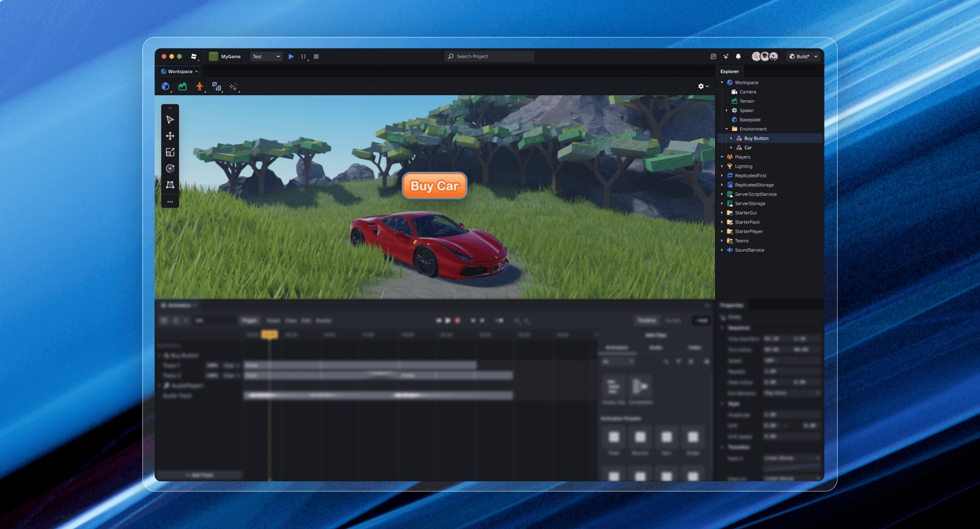Viewport: 980px width, 529px height.
Task: Click the yellow timeline playhead marker
Action: (x=270, y=334)
